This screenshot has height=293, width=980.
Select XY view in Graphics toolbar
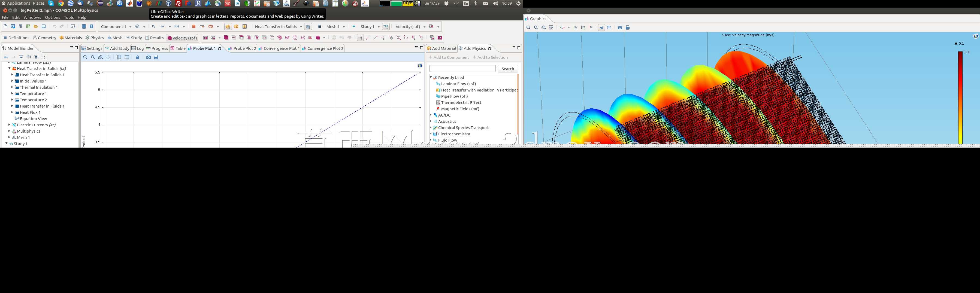click(x=575, y=28)
